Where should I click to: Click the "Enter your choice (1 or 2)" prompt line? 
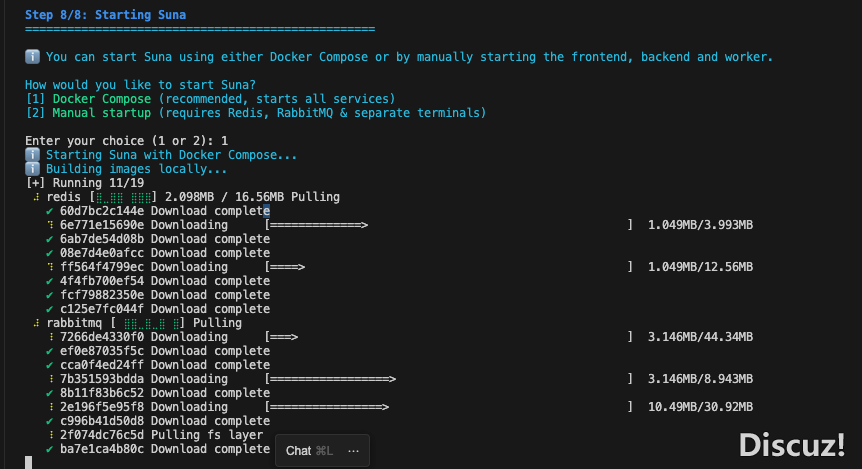[x=126, y=141]
